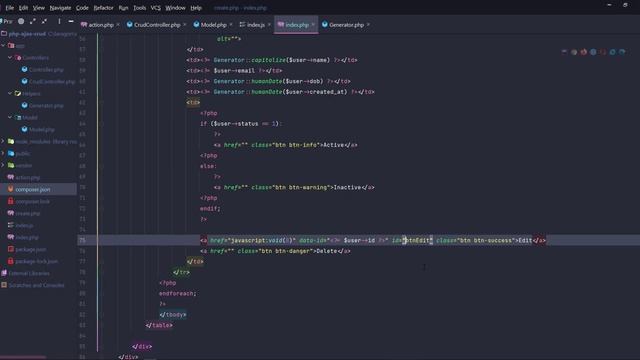This screenshot has width=640, height=360.
Task: Expand the public folder chevron
Action: [x=3, y=153]
